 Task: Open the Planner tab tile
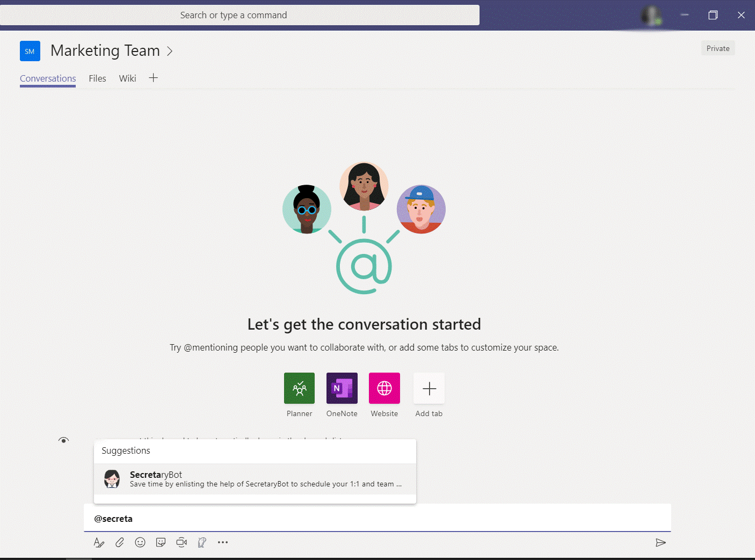(299, 388)
